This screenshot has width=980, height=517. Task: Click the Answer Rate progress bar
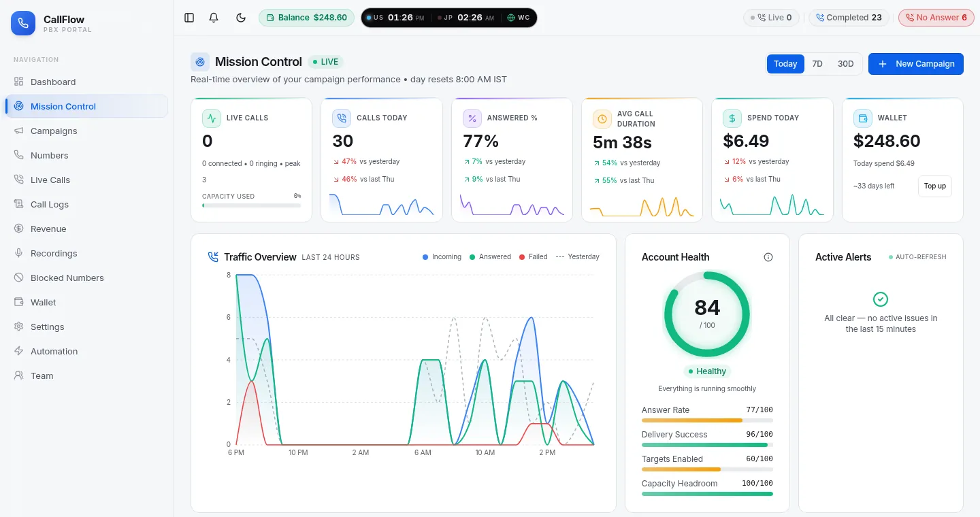(x=707, y=420)
